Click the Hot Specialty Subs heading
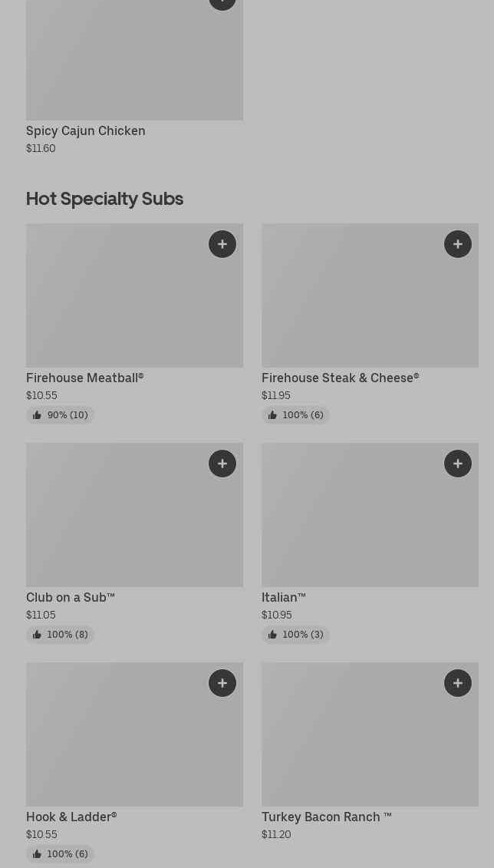 [105, 198]
